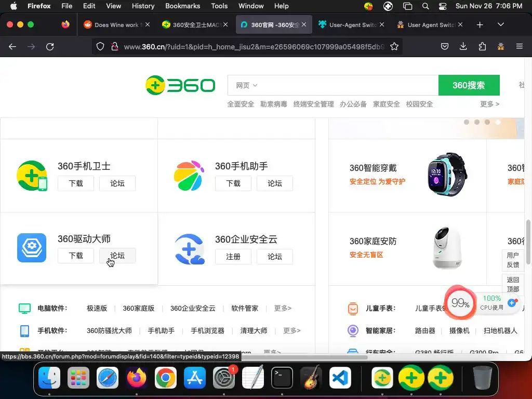
Task: Open the History menu
Action: tap(143, 6)
